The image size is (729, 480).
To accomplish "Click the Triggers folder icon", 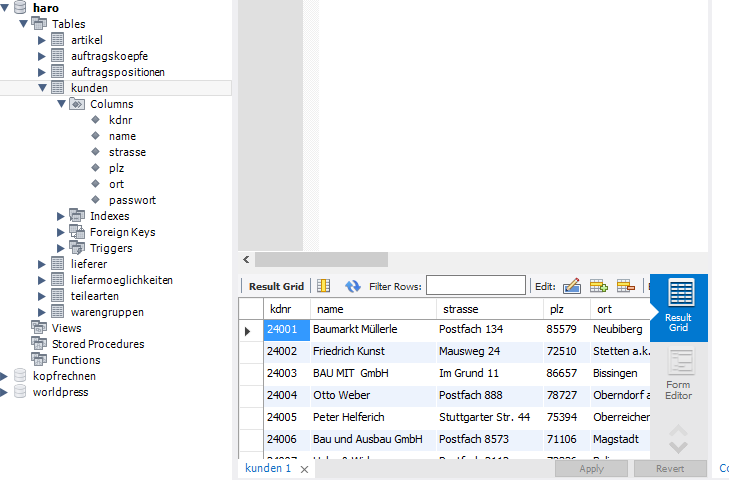I will 77,247.
